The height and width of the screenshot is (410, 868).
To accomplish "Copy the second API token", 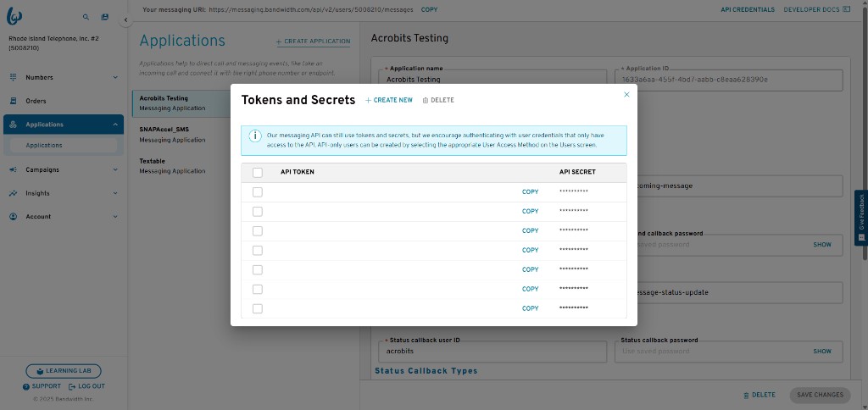I will [531, 212].
